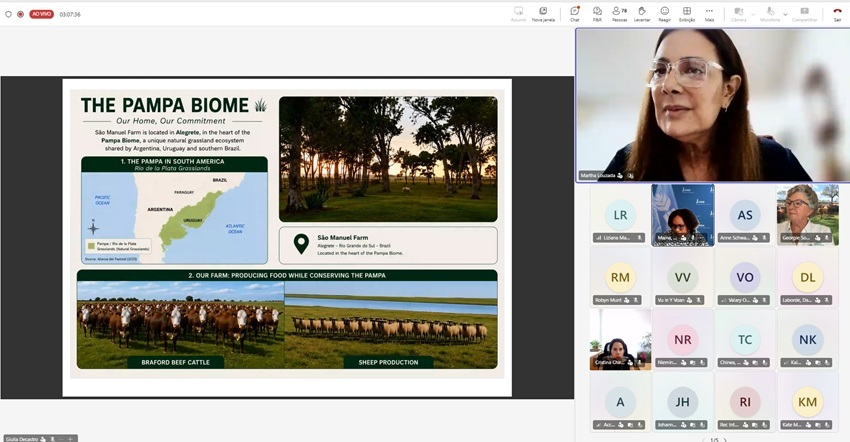Click the shared Pampa Biome slide
This screenshot has height=442, width=850.
[287, 238]
